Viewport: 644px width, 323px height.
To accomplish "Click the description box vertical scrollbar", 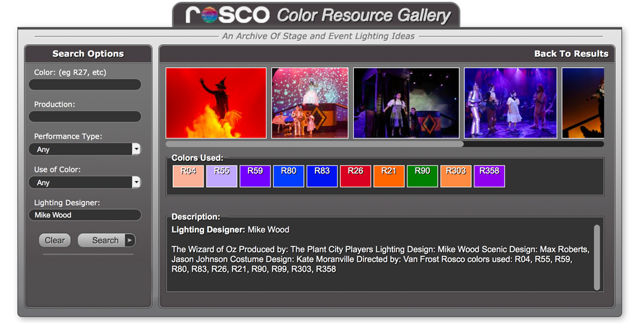I will [597, 257].
